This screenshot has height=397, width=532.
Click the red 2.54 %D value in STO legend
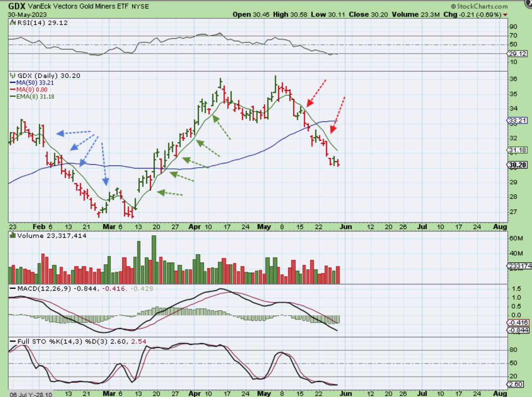click(139, 342)
